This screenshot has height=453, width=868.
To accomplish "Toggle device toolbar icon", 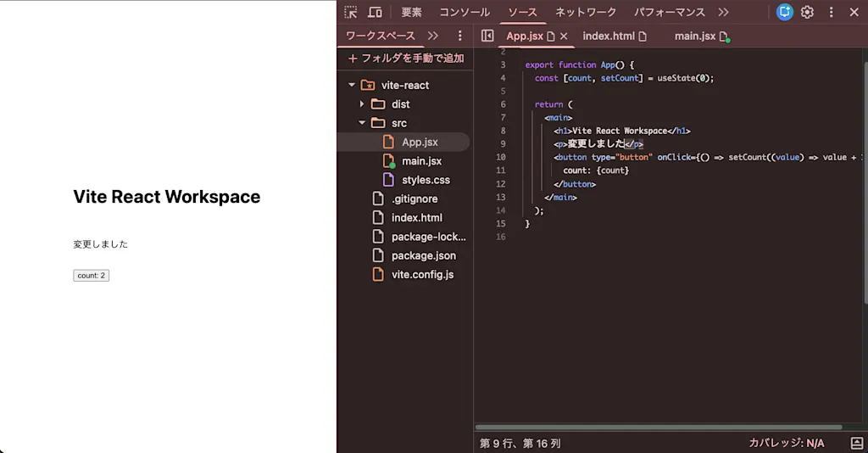I will coord(375,12).
